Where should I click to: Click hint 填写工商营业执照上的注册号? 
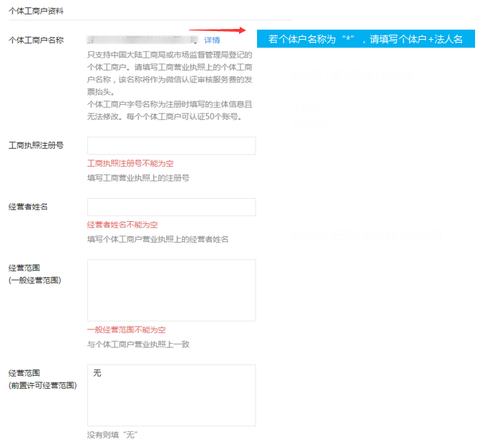coord(138,178)
